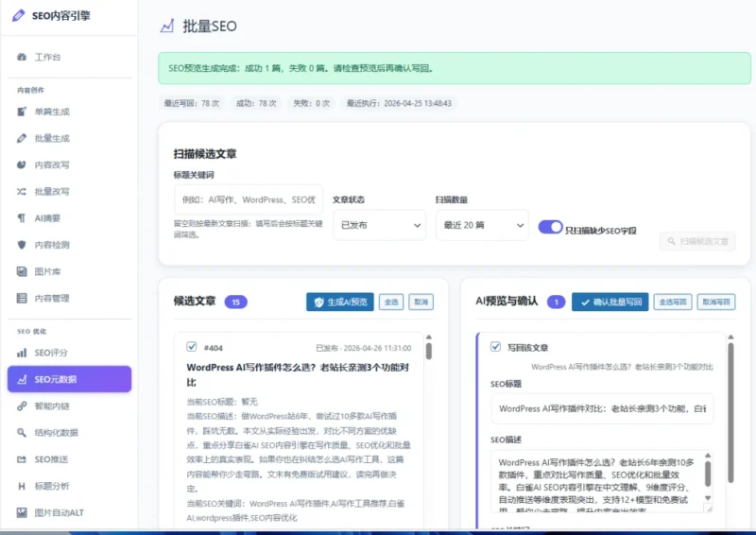Open the 批量改写 shuffle icon
Screen dimensions: 756x535
[22, 192]
